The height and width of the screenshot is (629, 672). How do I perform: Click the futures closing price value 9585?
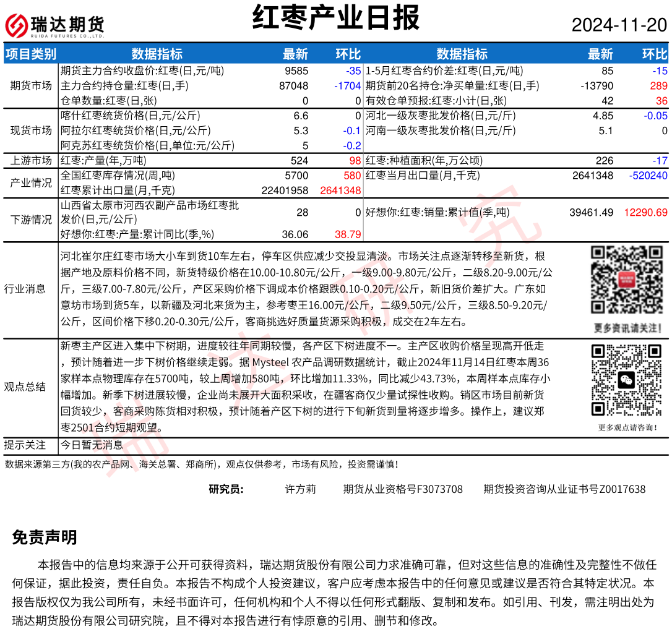(x=296, y=71)
